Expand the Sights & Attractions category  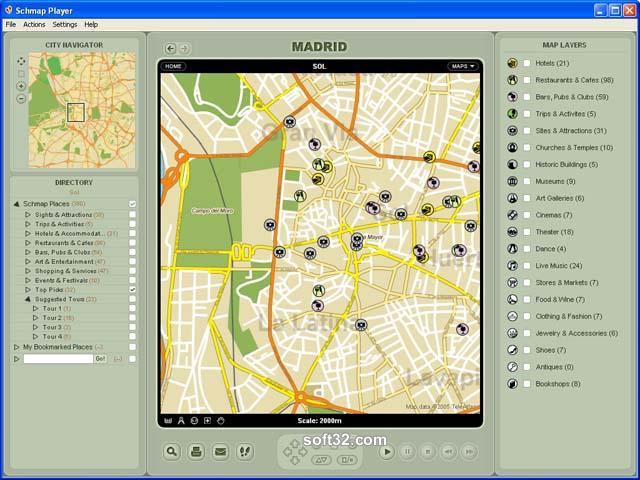tap(28, 215)
